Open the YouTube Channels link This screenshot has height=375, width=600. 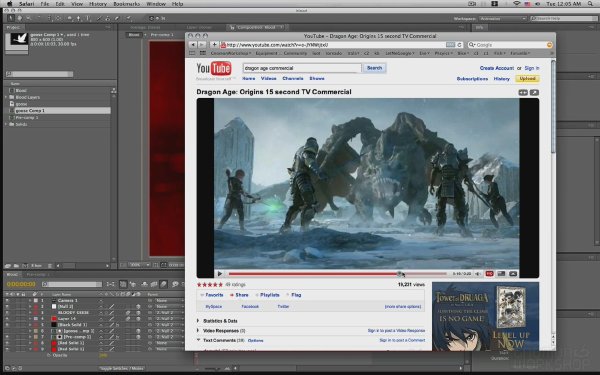(x=293, y=78)
